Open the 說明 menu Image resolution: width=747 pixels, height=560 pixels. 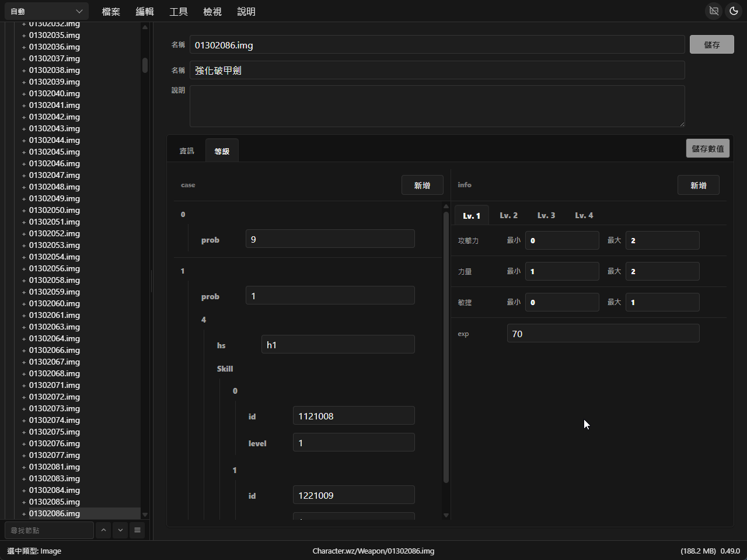coord(246,12)
